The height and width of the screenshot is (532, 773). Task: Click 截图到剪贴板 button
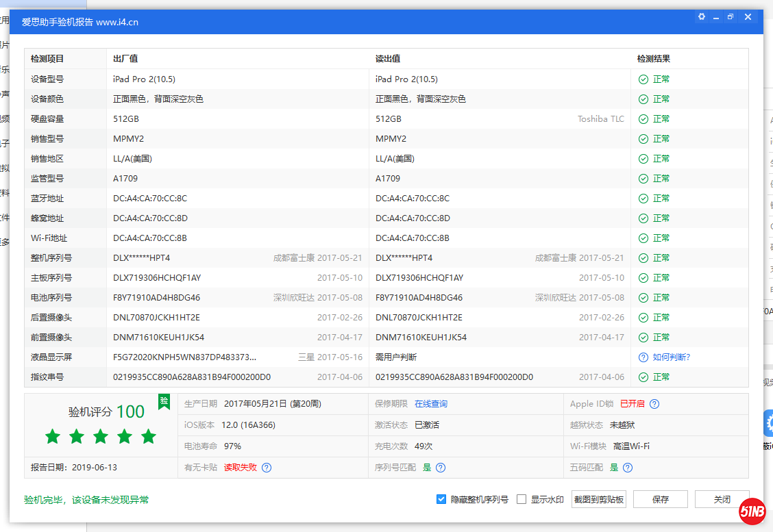coord(598,499)
